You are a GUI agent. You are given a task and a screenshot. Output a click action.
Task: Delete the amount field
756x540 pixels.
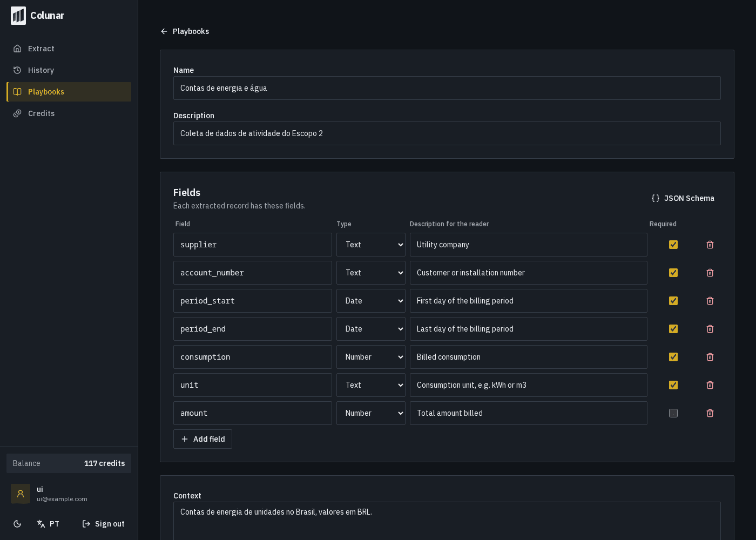click(x=710, y=413)
